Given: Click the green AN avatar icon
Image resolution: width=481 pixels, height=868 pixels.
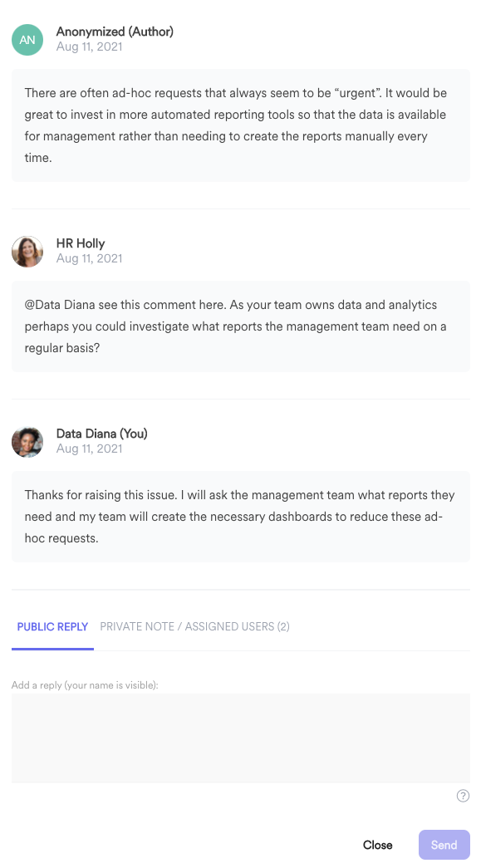Looking at the screenshot, I should point(27,40).
